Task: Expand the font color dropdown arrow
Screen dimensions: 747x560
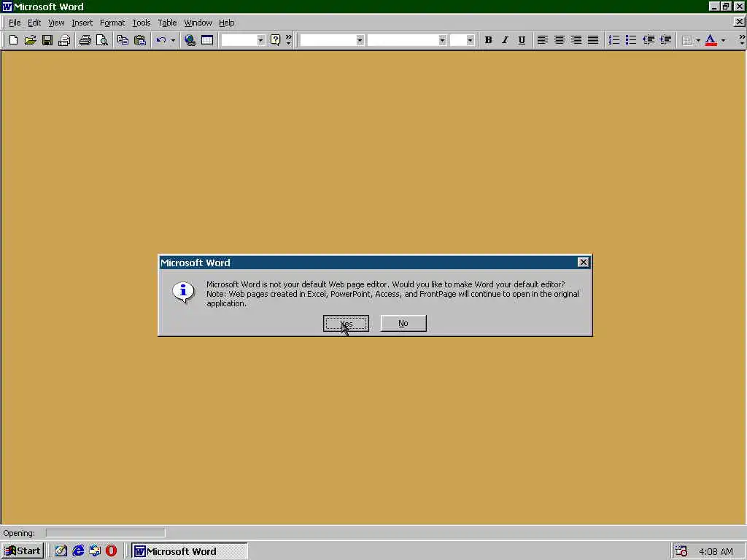Action: pos(723,41)
